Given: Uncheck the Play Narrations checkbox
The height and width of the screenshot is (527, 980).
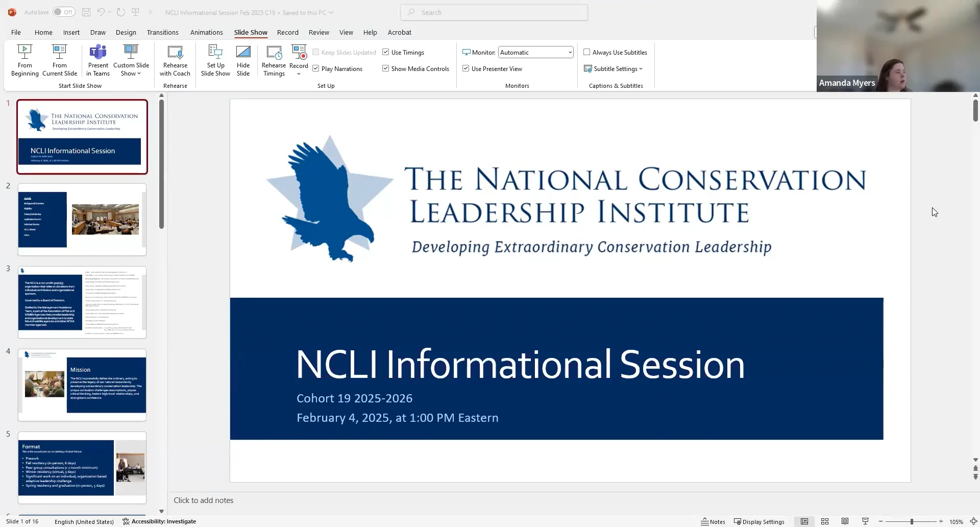Looking at the screenshot, I should coord(316,68).
